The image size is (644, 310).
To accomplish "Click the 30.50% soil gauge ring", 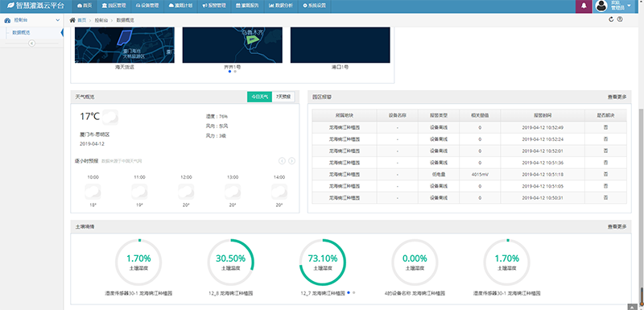I will (x=231, y=262).
